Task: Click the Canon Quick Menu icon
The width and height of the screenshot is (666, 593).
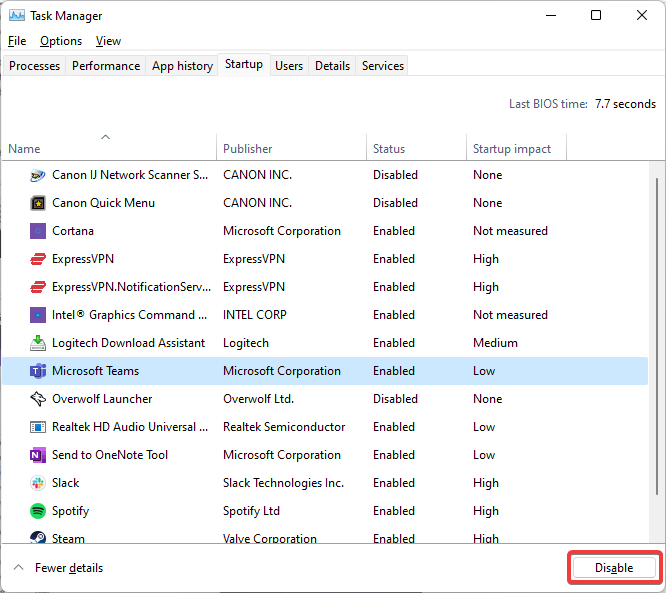Action: pyautogui.click(x=38, y=203)
